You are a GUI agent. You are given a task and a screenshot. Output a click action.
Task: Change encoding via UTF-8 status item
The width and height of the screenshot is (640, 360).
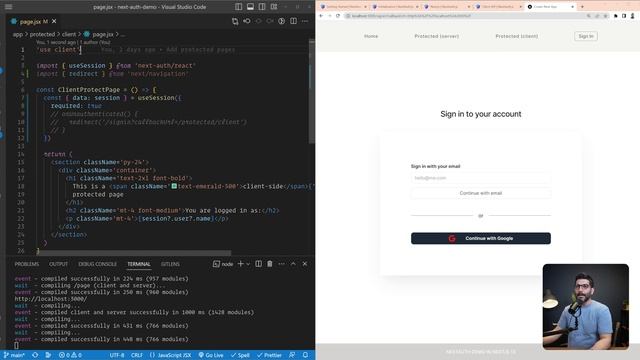pos(117,355)
